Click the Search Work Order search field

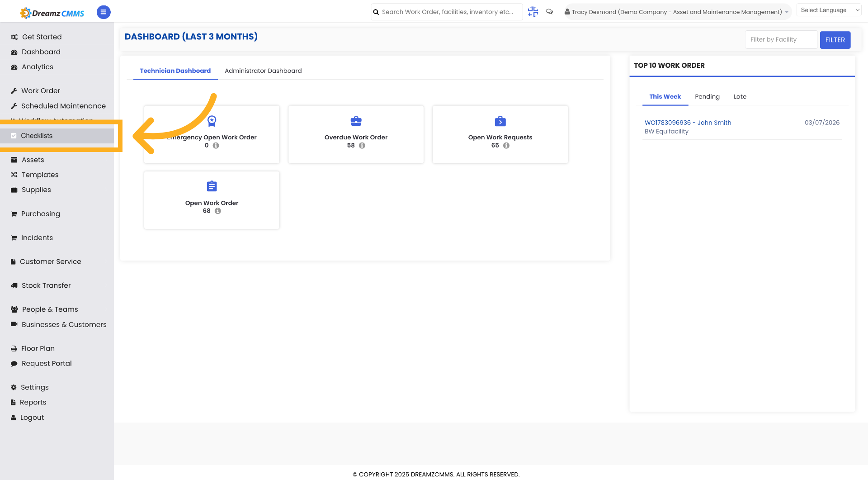click(x=447, y=12)
